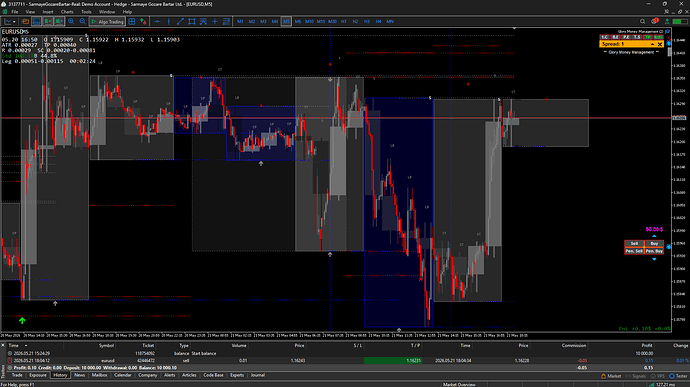This screenshot has width=690, height=387.
Task: Toggle the Algo Trading button
Action: pos(107,21)
